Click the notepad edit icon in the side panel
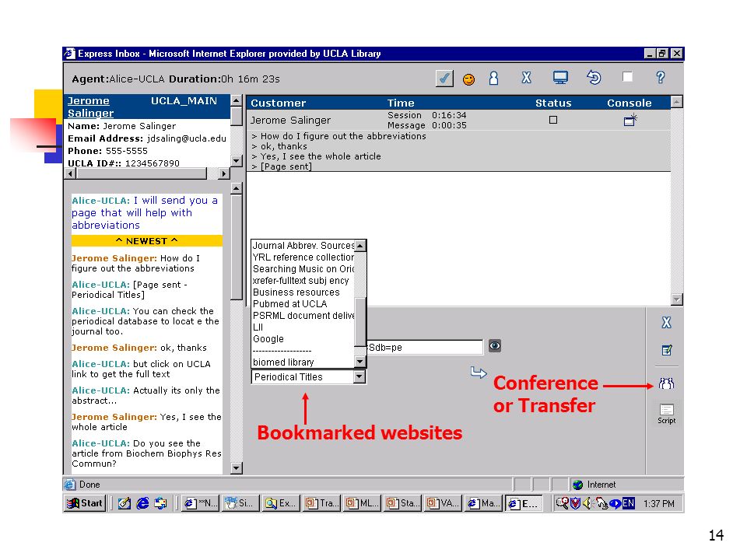The height and width of the screenshot is (560, 747). 667,350
